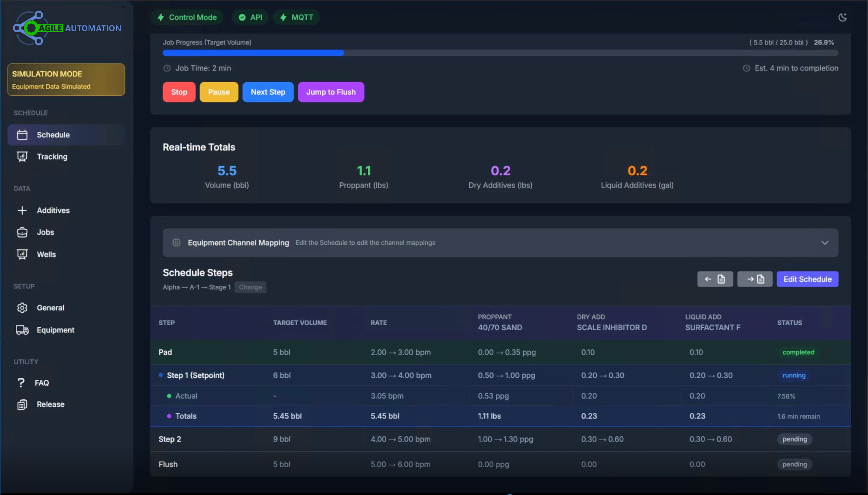Click the API status badge
Image resolution: width=868 pixels, height=495 pixels.
click(250, 17)
